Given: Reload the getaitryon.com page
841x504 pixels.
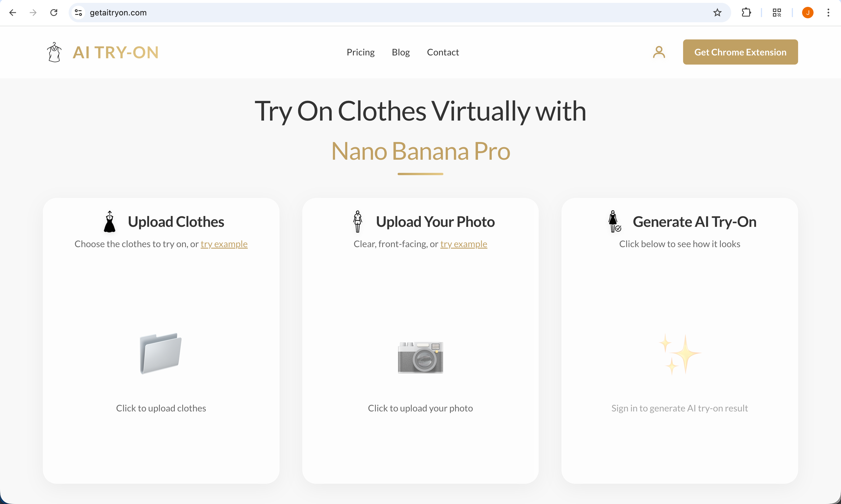Looking at the screenshot, I should [x=54, y=13].
